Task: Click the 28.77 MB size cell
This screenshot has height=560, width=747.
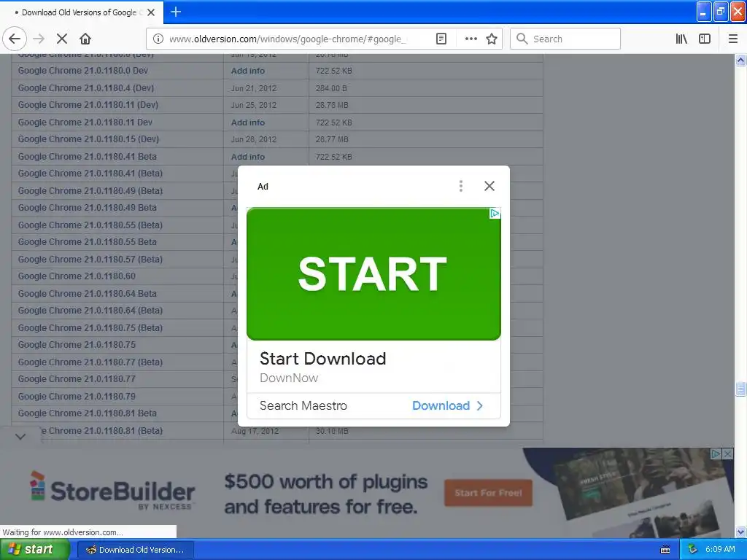Action: (332, 139)
